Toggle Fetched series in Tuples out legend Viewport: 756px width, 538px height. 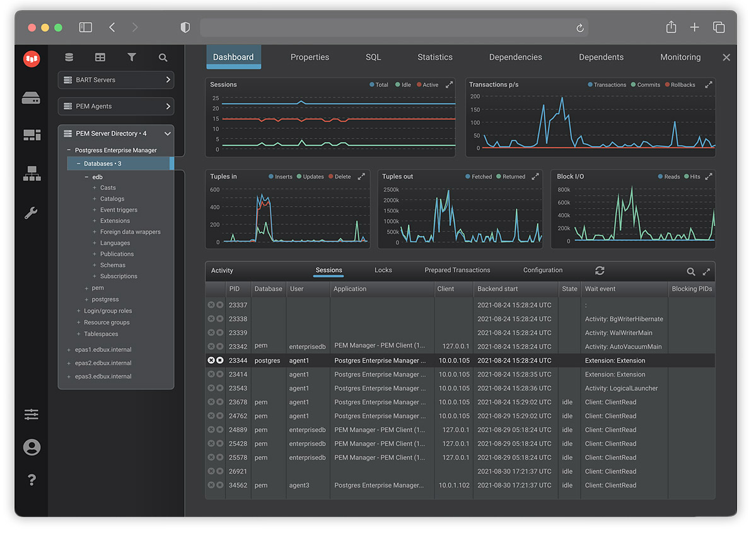click(x=479, y=177)
